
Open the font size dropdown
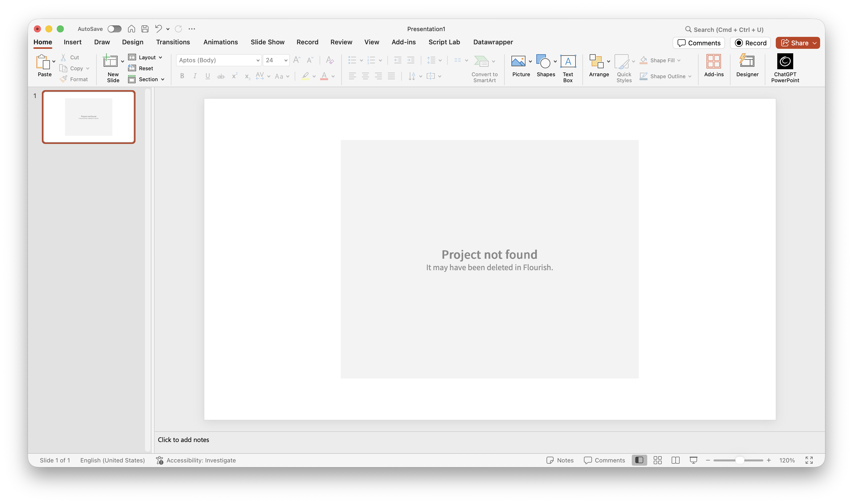pyautogui.click(x=286, y=61)
